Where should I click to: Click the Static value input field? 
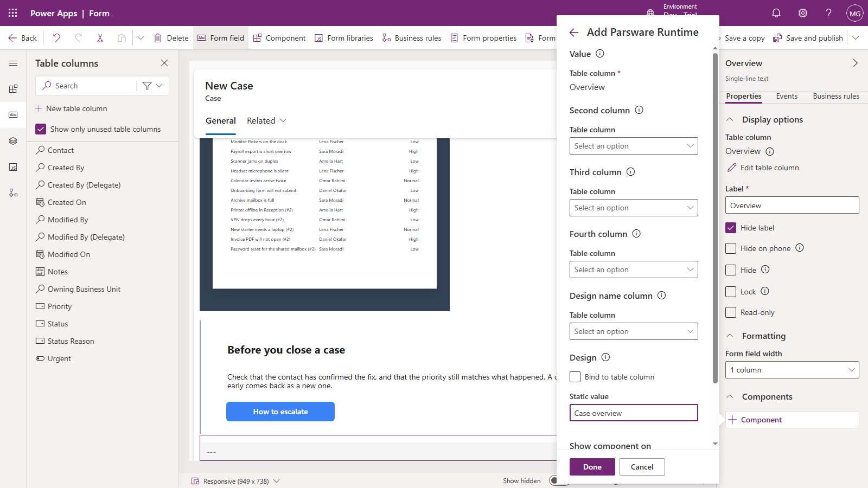[x=634, y=413]
